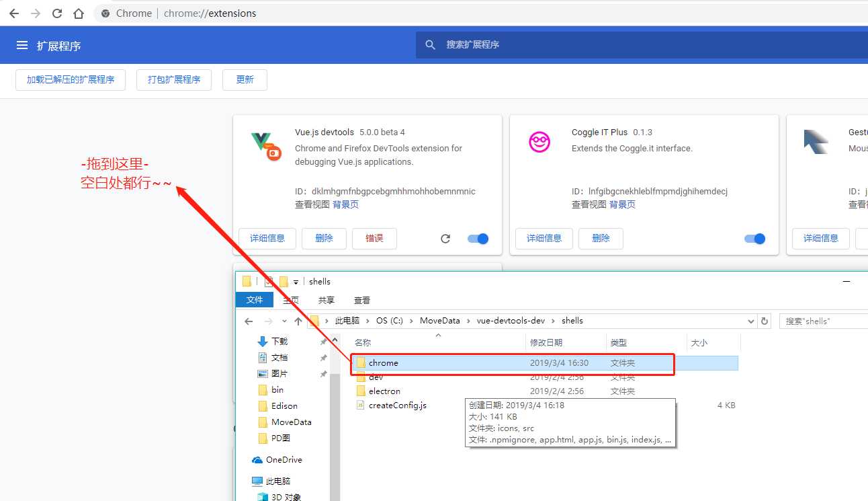868x501 pixels.
Task: Expand chevron after 此电脑 in breadcrumb
Action: click(x=368, y=321)
